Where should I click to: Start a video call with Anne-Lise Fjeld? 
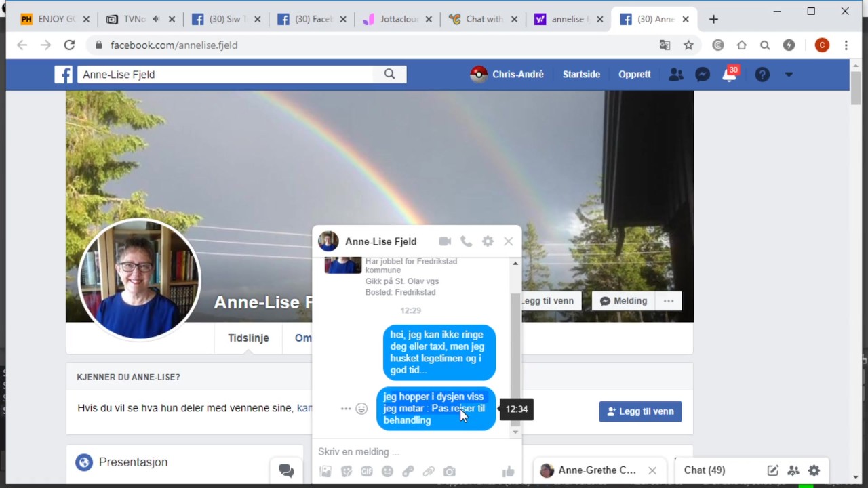point(445,241)
